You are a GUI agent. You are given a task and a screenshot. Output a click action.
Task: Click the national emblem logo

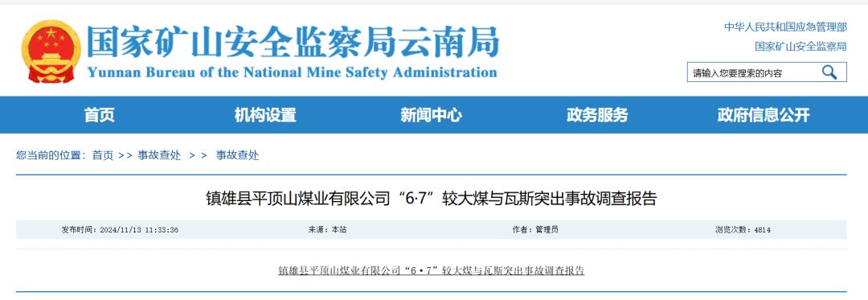(51, 51)
